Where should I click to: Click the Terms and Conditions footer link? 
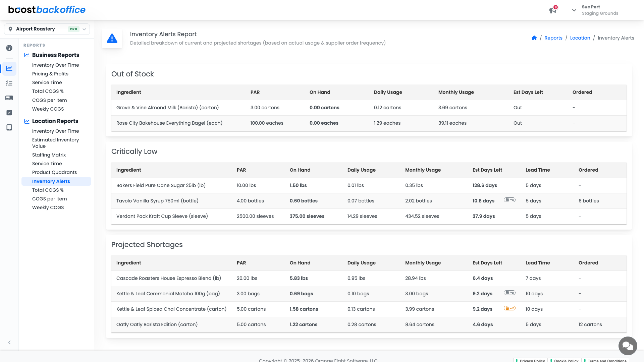point(605,361)
